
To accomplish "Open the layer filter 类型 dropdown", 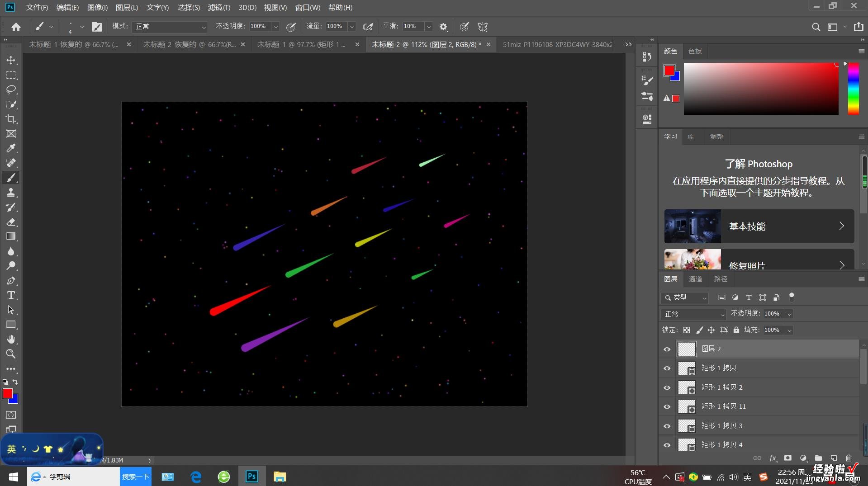I will pos(685,297).
